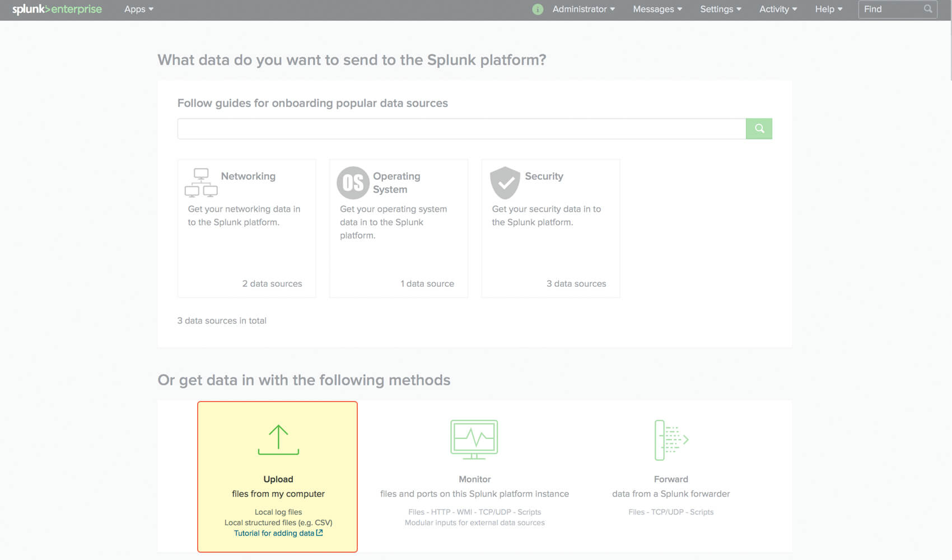
Task: Click the OS circle icon
Action: [353, 183]
